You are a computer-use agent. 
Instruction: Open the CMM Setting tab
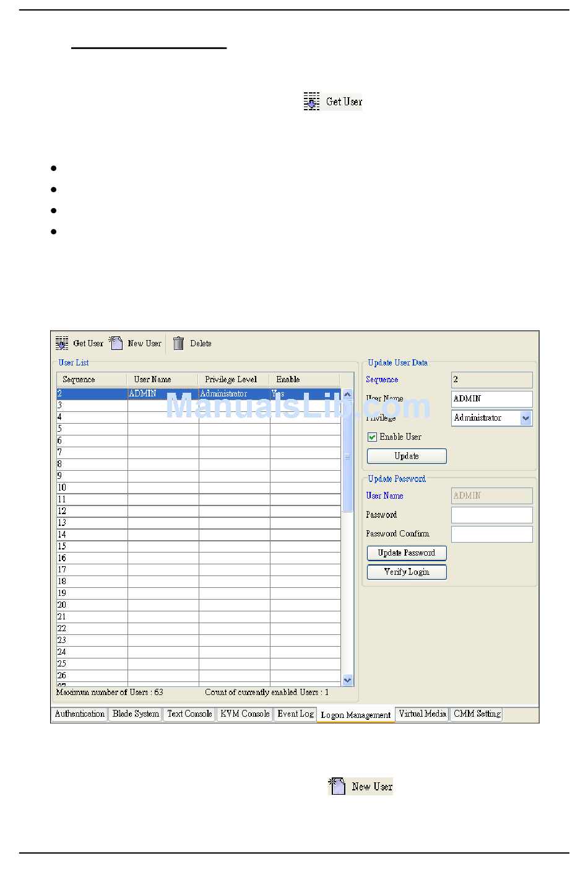coord(477,714)
